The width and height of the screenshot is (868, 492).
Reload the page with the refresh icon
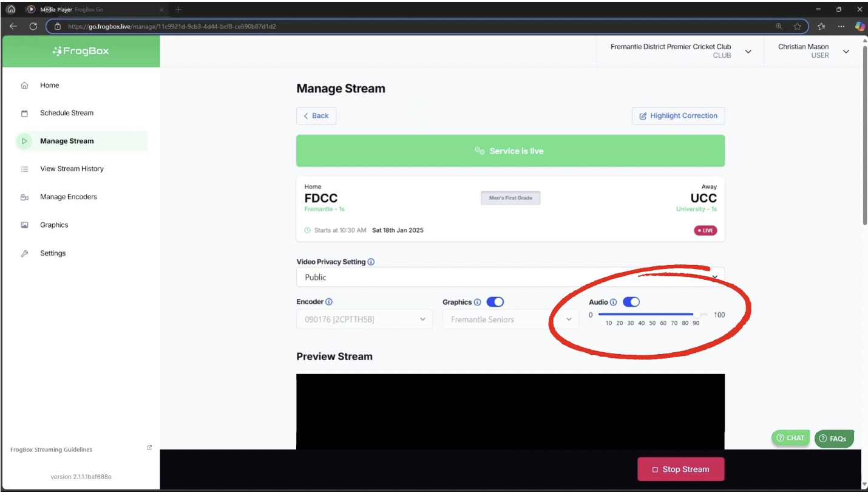coord(33,26)
